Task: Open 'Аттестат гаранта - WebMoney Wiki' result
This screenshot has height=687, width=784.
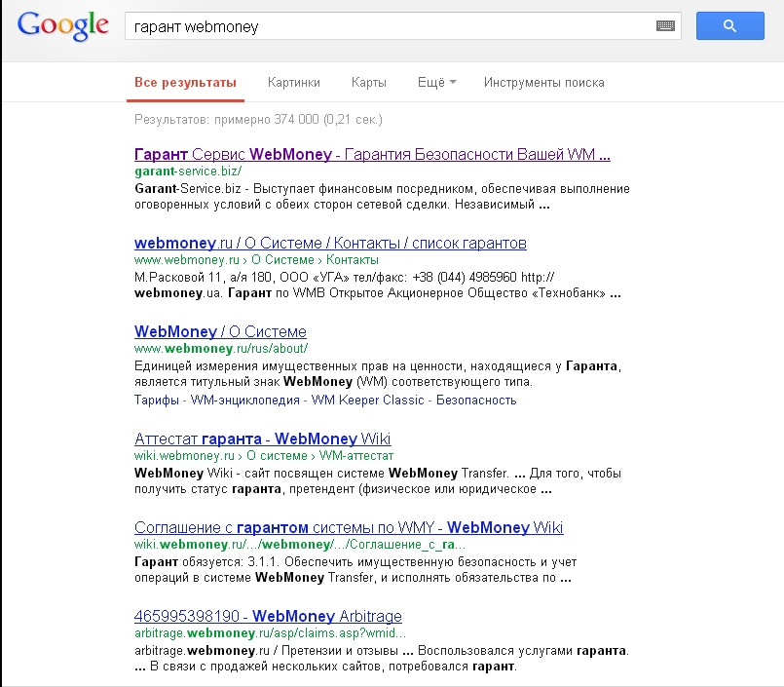Action: (262, 439)
